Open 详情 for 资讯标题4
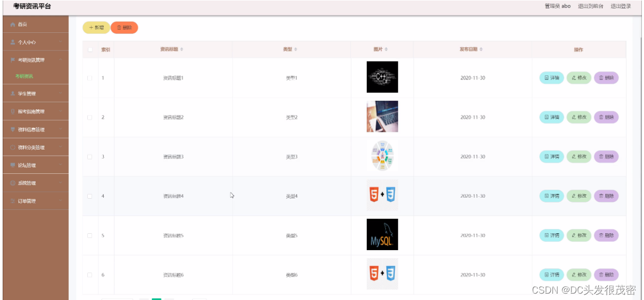Screen dimensions: 644x300 tap(551, 196)
